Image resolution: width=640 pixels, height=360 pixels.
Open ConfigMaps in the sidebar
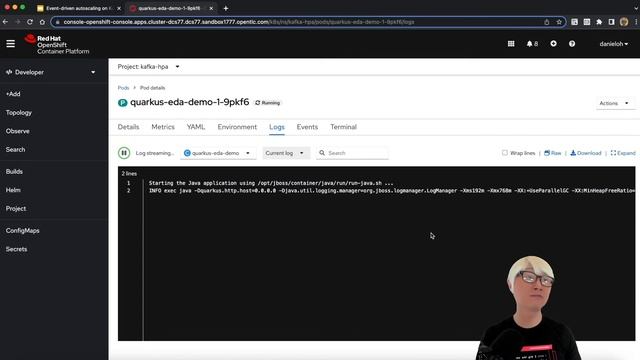click(x=23, y=231)
